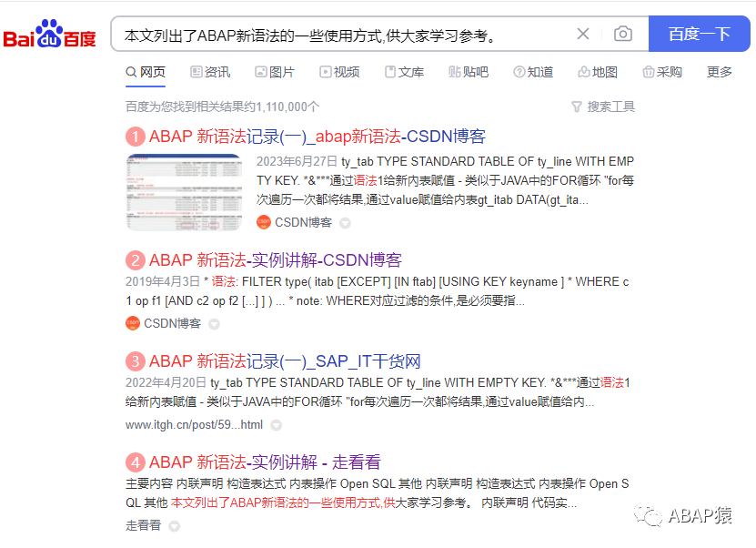Click the Baidu logo
The image size is (756, 548).
(x=50, y=34)
